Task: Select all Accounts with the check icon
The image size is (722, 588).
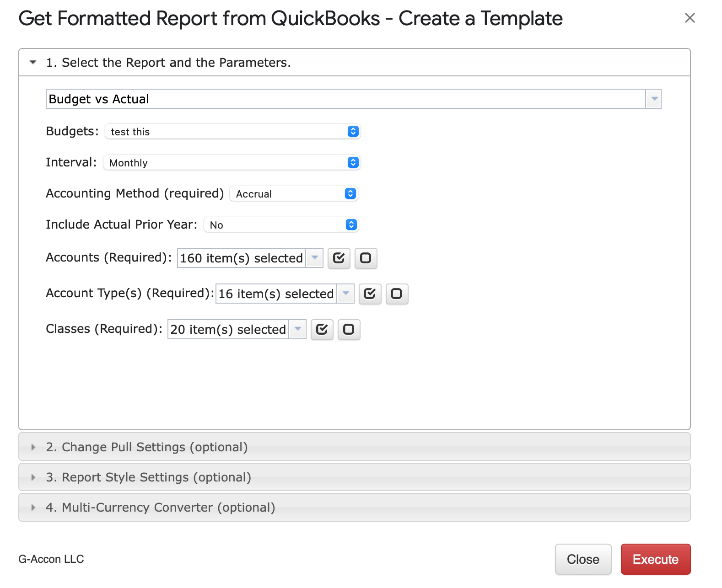Action: pyautogui.click(x=339, y=258)
